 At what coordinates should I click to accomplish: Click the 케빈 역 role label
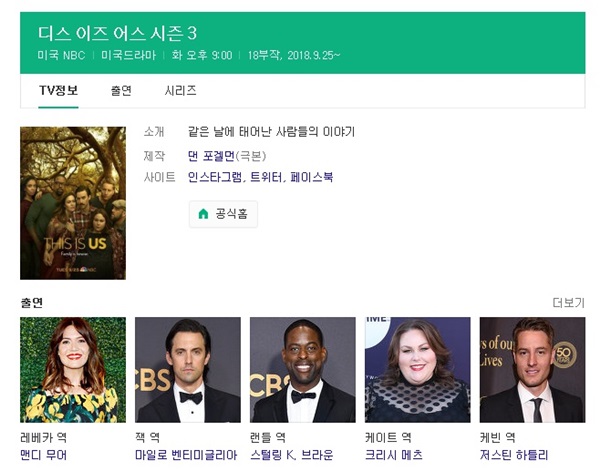click(x=497, y=437)
